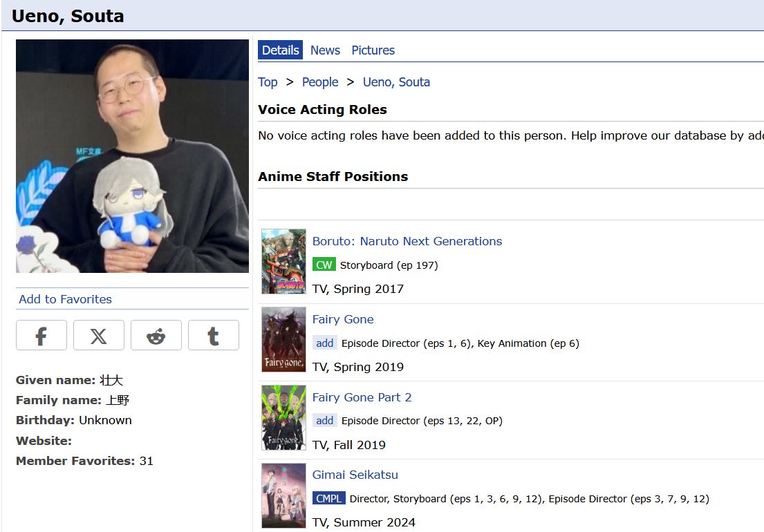
Task: Go to Top breadcrumb link
Action: (268, 82)
